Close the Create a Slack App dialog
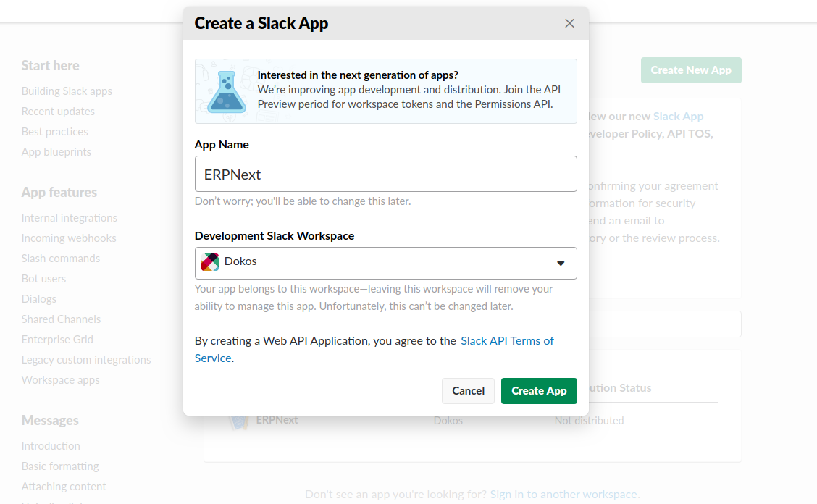This screenshot has height=504, width=817. point(569,22)
